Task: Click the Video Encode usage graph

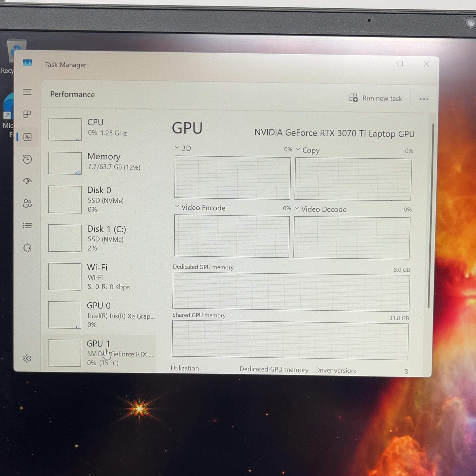Action: [232, 236]
